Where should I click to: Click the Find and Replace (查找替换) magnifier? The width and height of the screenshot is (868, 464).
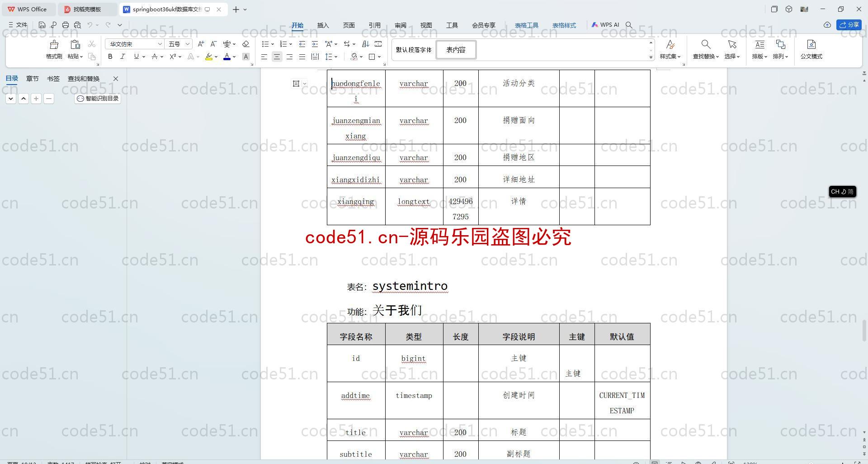[x=706, y=44]
